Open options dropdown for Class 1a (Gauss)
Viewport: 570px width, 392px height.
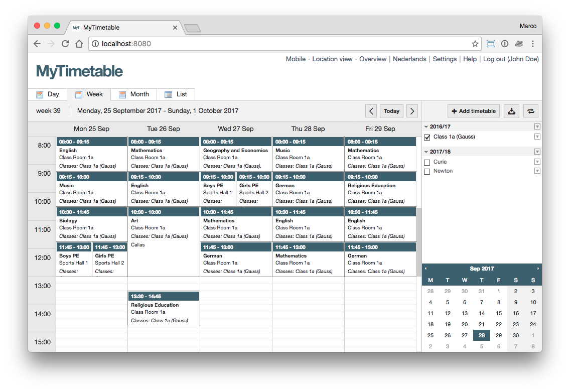(537, 137)
